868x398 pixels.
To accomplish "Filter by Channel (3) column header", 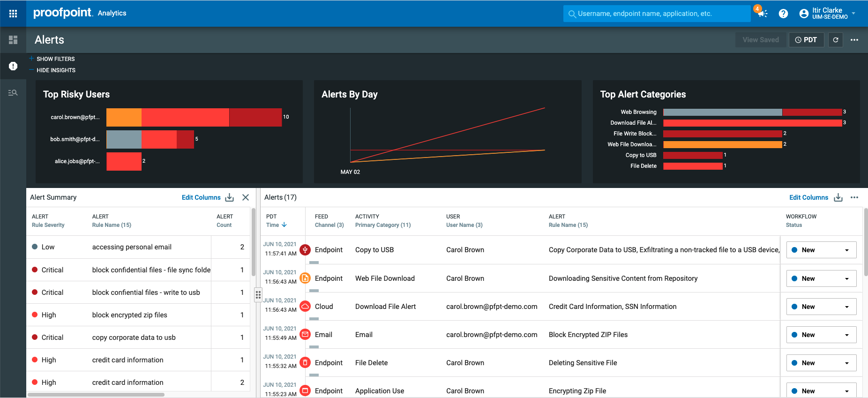I will point(329,225).
